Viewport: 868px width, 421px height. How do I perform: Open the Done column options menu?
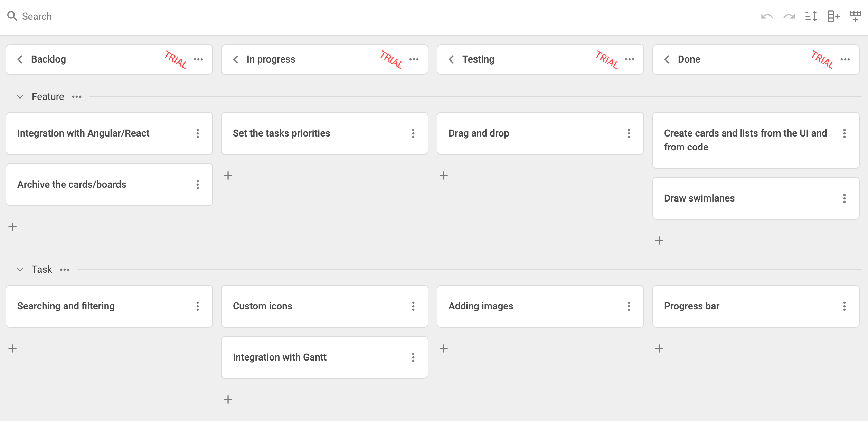(x=845, y=59)
